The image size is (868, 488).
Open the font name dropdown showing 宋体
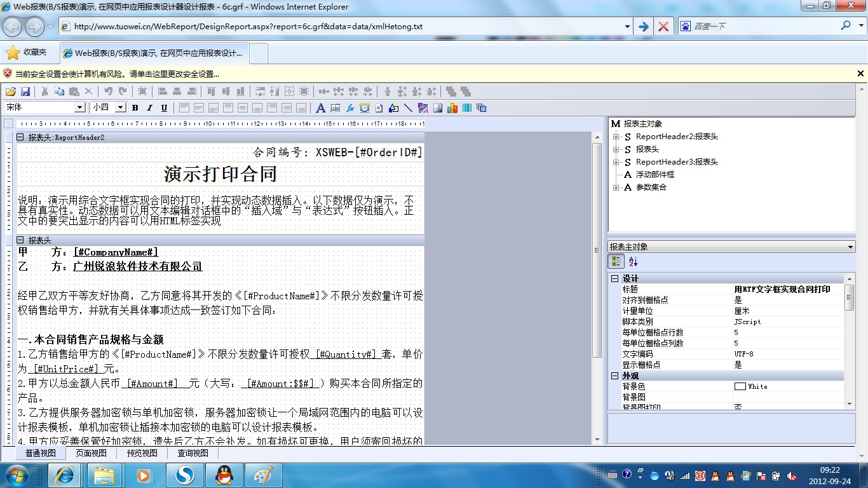click(x=80, y=107)
